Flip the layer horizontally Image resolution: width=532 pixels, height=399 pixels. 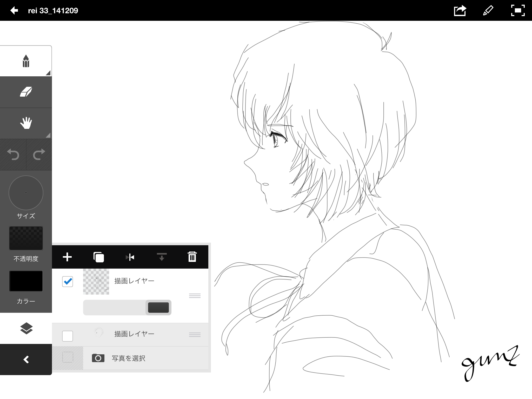click(x=130, y=257)
